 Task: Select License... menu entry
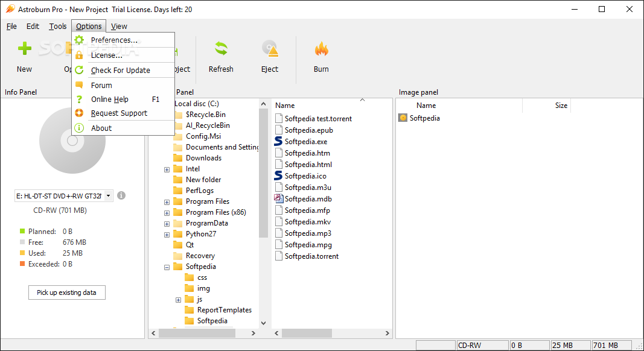pyautogui.click(x=123, y=55)
